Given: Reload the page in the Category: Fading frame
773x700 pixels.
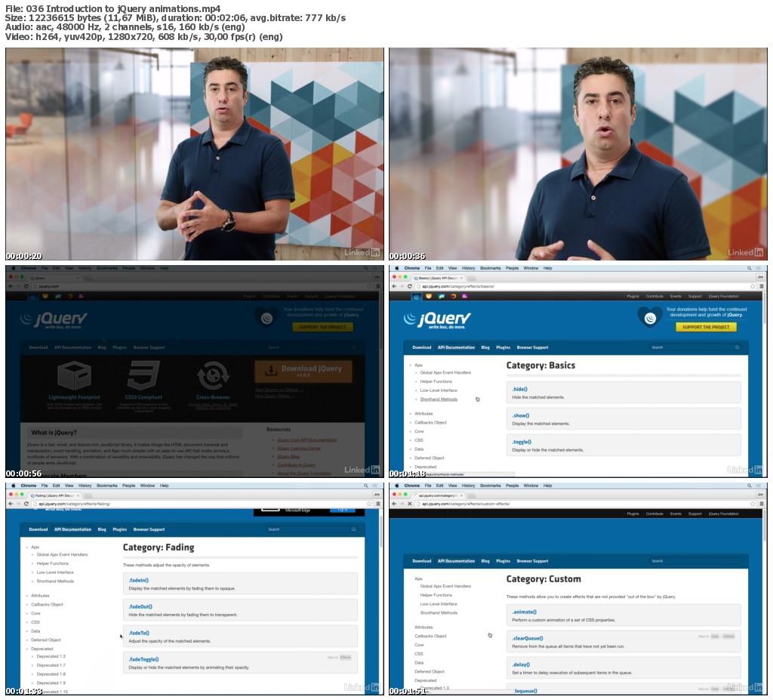Looking at the screenshot, I should point(26,504).
